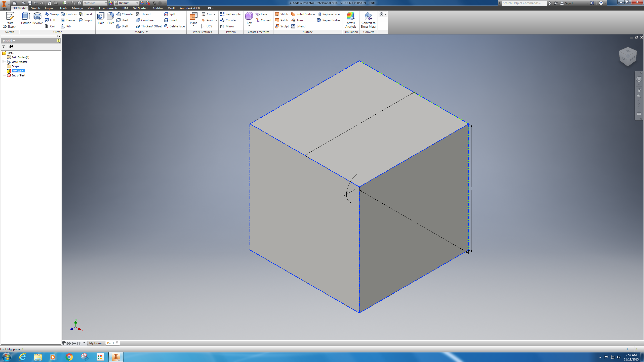
Task: Expand the View: Master node
Action: coord(4,62)
